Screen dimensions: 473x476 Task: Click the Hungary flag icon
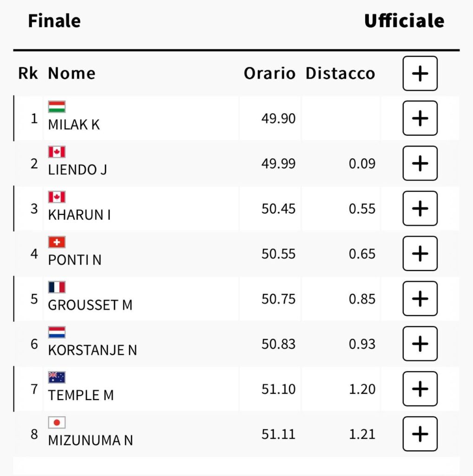click(57, 107)
